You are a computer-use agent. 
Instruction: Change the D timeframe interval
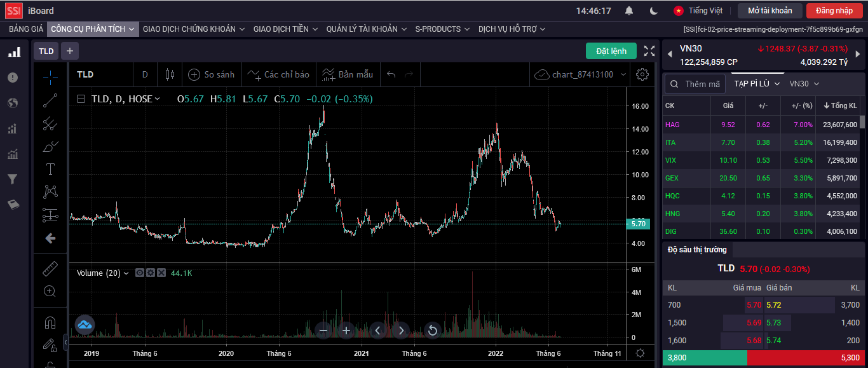[145, 74]
